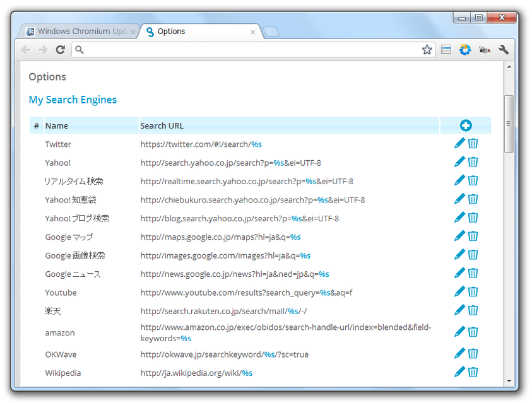Edit the OKWave search engine entry
The width and height of the screenshot is (532, 403).
(459, 354)
